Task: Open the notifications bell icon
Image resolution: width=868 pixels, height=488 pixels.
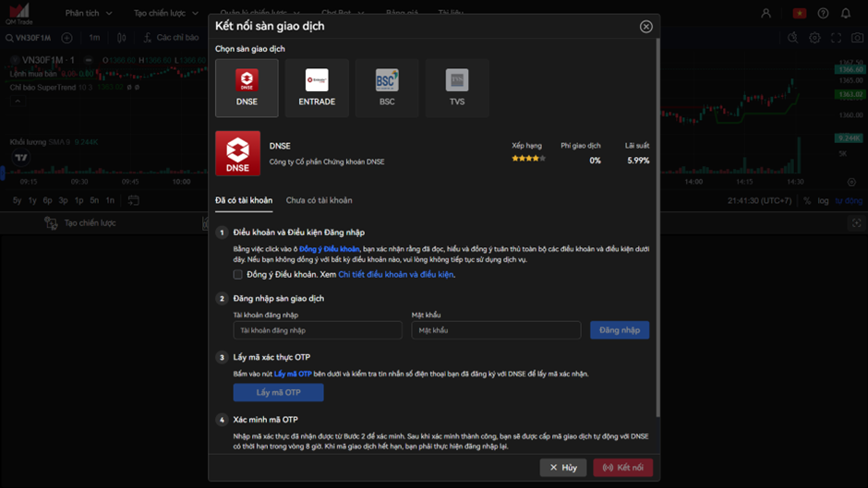Action: (x=846, y=13)
